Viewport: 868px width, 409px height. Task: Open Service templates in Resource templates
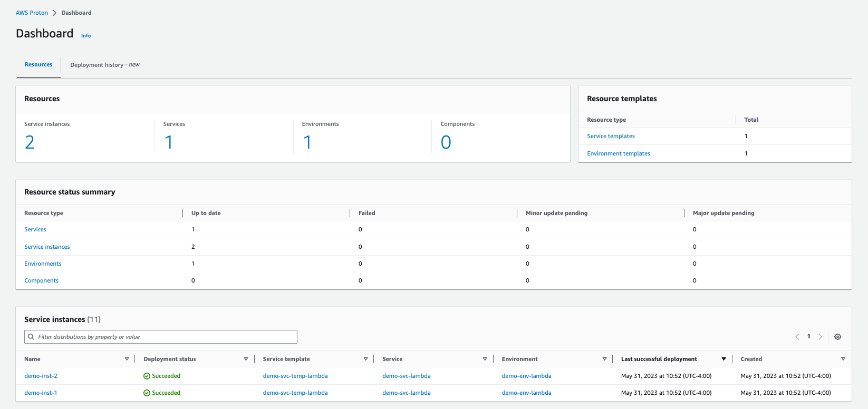611,136
